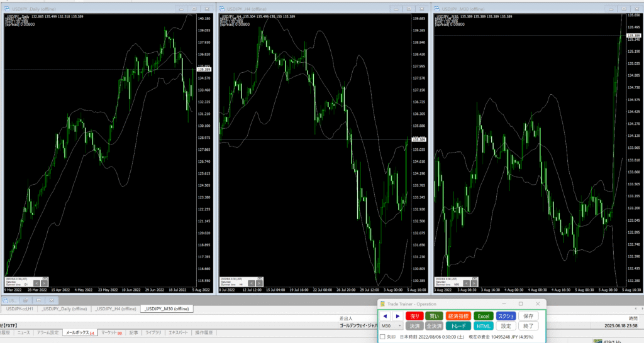The height and width of the screenshot is (343, 644).
Task: Maximize the _USDJPY_M30 chart window
Action: click(623, 9)
